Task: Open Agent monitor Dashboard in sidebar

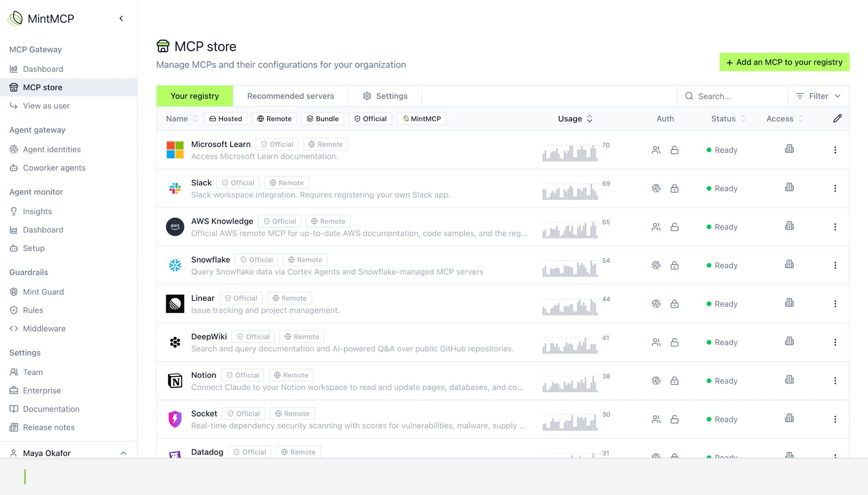Action: pos(69,230)
